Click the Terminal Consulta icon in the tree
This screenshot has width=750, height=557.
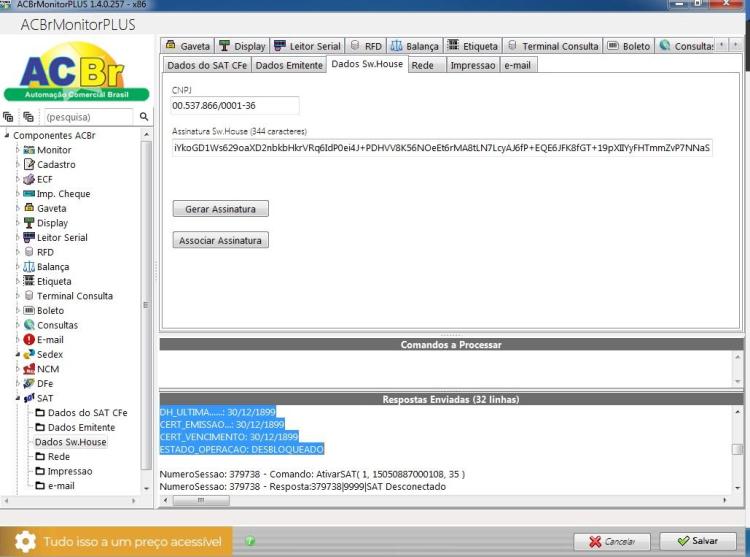point(29,295)
